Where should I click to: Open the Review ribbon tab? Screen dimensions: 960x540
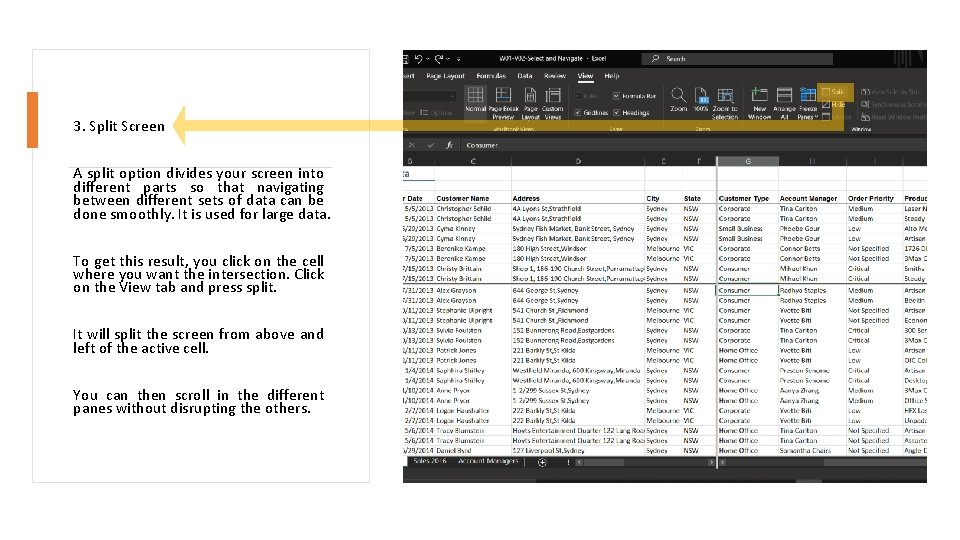[555, 76]
